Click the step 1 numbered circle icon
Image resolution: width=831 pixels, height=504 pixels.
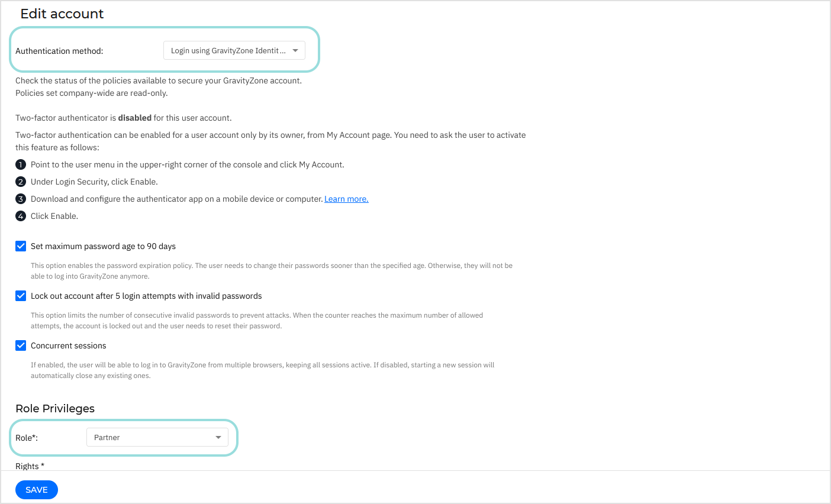point(21,164)
